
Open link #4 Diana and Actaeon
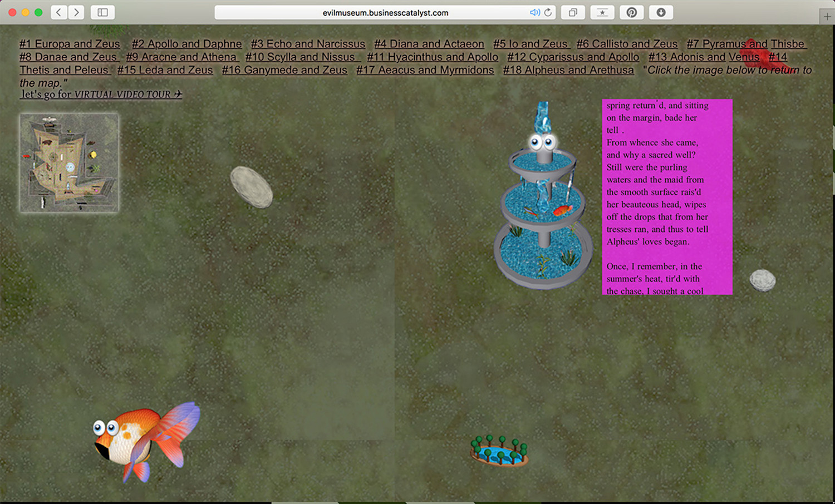click(429, 44)
